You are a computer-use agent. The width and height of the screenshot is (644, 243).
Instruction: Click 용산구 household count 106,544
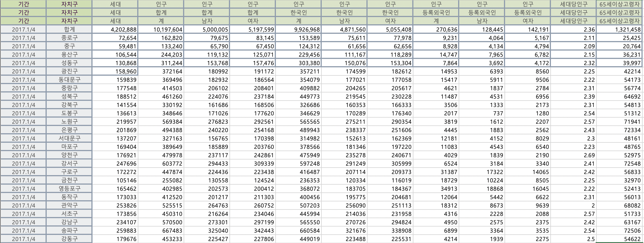click(115, 54)
